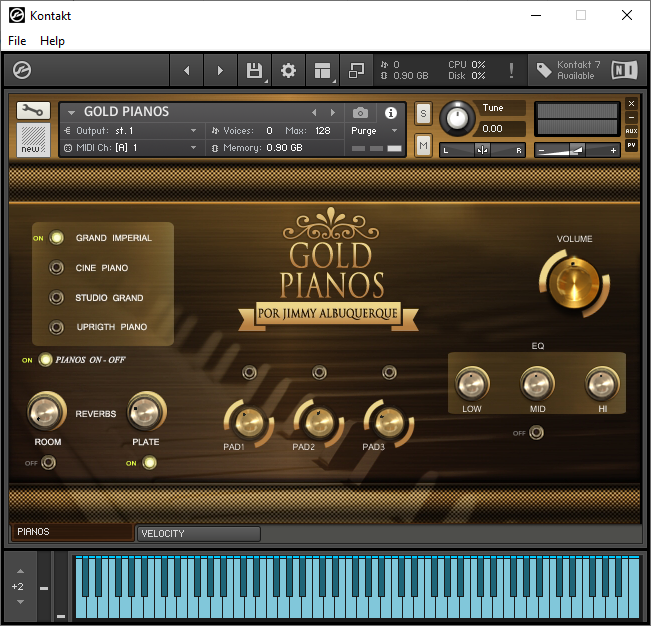This screenshot has height=626, width=651.
Task: Click the PAD1 level knob
Action: 249,423
